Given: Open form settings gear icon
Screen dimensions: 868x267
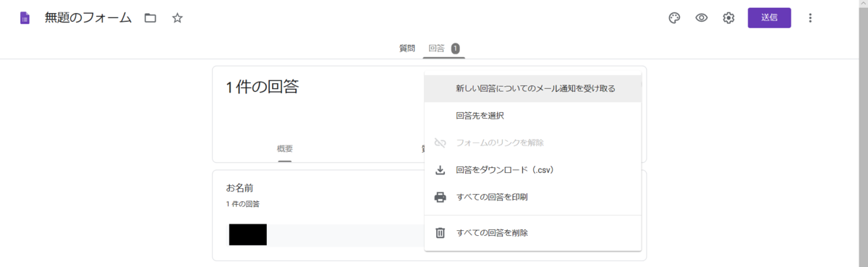Looking at the screenshot, I should 728,18.
